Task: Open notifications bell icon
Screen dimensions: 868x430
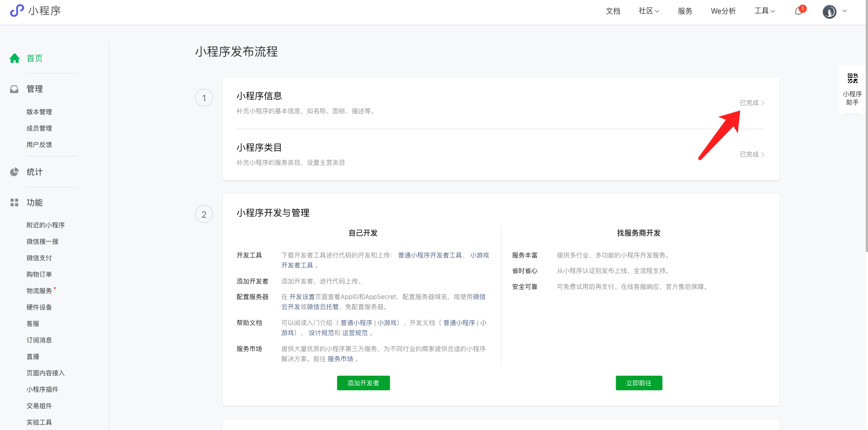Action: coord(799,11)
